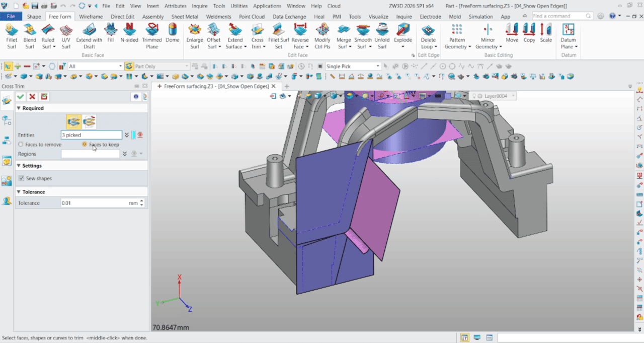The image size is (644, 343).
Task: Cancel the Cross Trim operation
Action: click(x=32, y=96)
